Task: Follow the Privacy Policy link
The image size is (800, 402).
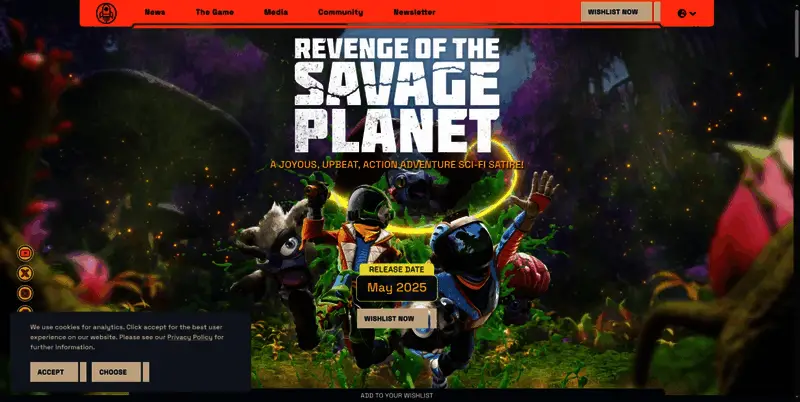Action: tap(189, 337)
